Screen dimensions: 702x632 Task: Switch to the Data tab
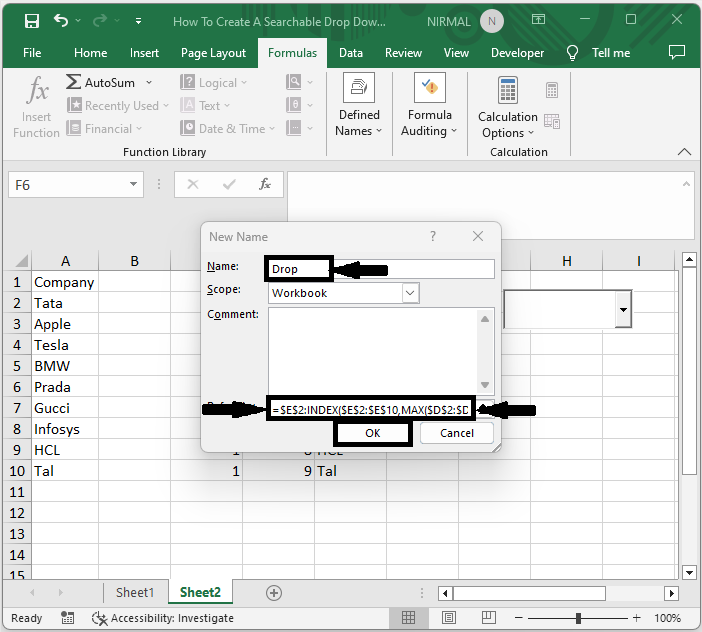(x=351, y=53)
